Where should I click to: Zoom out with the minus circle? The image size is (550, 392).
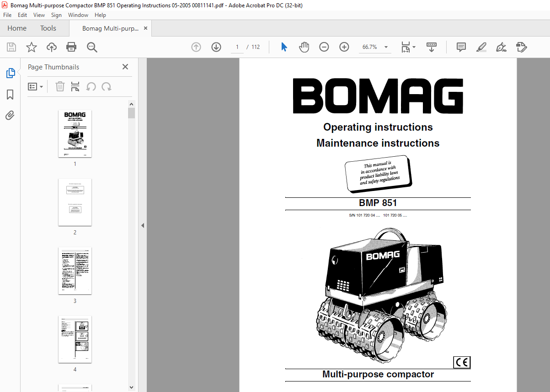coord(324,47)
